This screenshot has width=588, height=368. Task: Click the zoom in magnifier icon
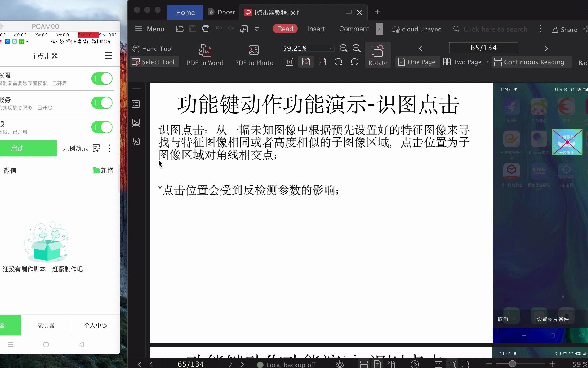pyautogui.click(x=356, y=48)
